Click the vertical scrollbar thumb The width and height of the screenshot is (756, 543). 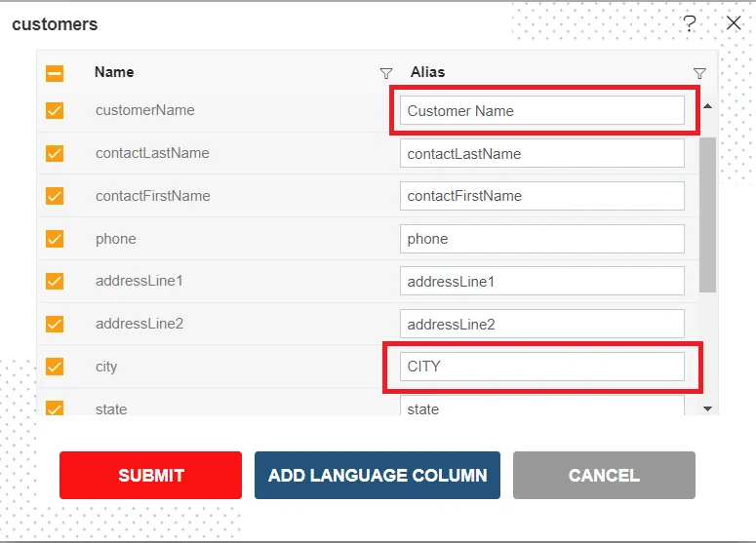point(707,214)
